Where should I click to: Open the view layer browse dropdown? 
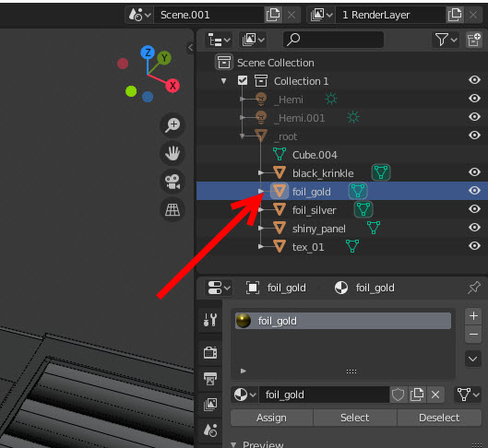coord(321,15)
